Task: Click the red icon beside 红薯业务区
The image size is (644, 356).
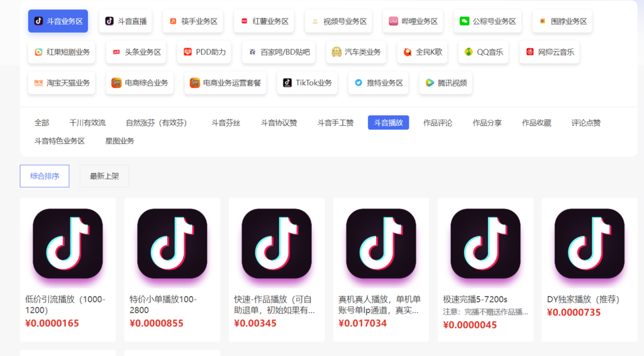Action: pyautogui.click(x=245, y=21)
